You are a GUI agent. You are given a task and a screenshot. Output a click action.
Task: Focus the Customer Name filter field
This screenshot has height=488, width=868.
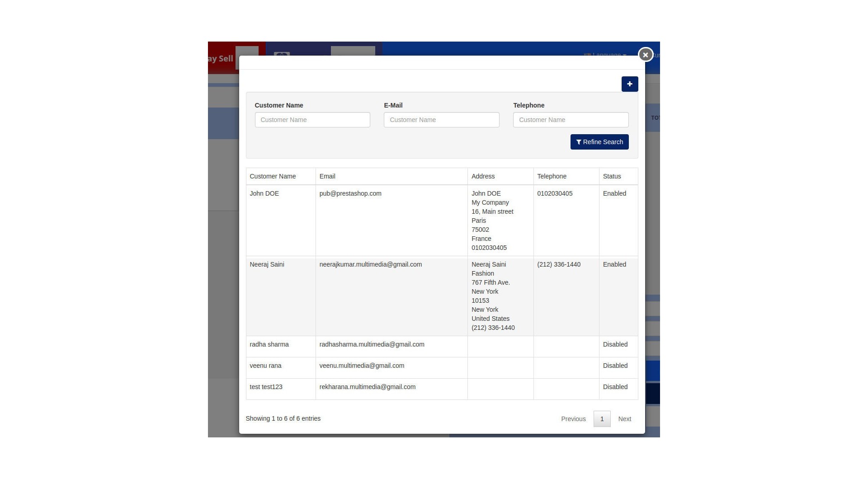click(x=312, y=120)
